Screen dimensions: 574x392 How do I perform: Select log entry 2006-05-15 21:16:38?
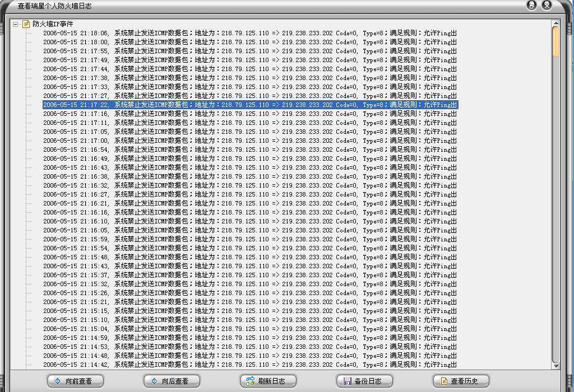pos(251,176)
